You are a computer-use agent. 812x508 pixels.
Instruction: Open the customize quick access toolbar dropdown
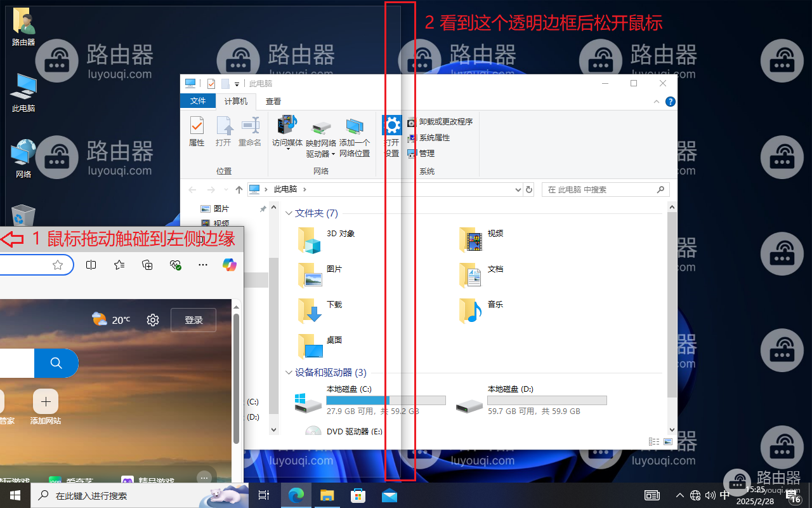[237, 84]
